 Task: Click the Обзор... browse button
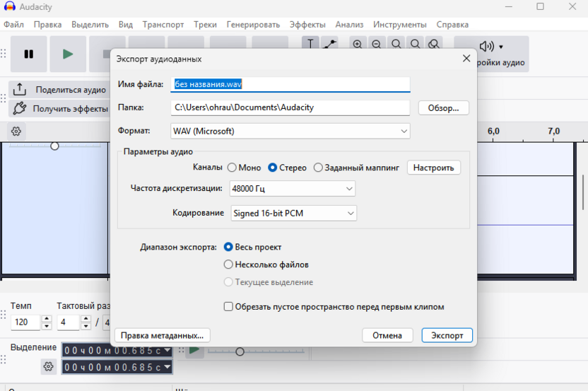444,108
